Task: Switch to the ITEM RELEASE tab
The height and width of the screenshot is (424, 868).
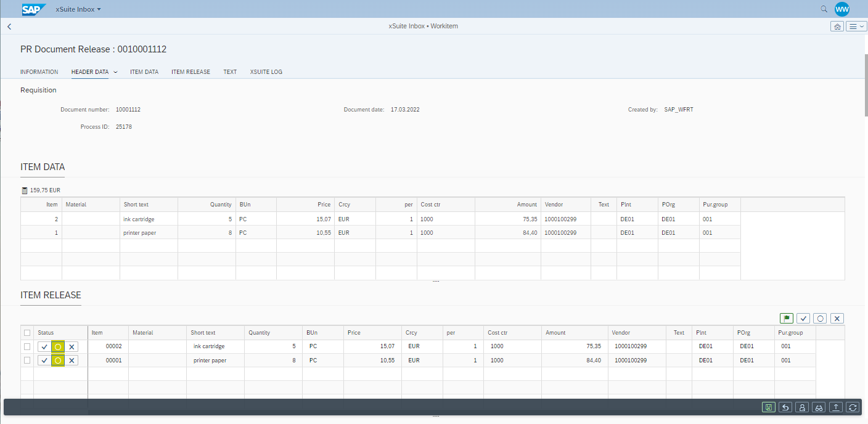Action: coord(190,72)
